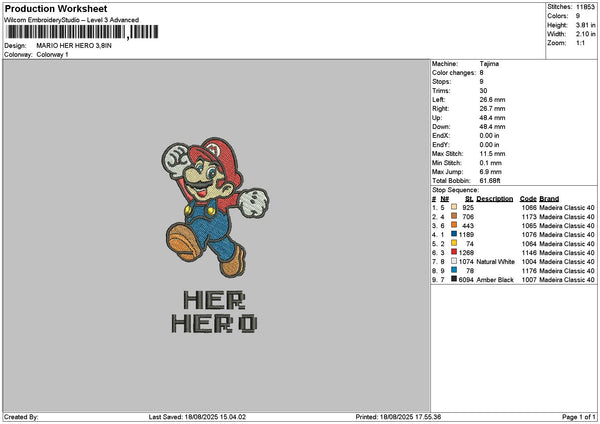Click stitch count 6094 in Amber Black row

pos(466,280)
